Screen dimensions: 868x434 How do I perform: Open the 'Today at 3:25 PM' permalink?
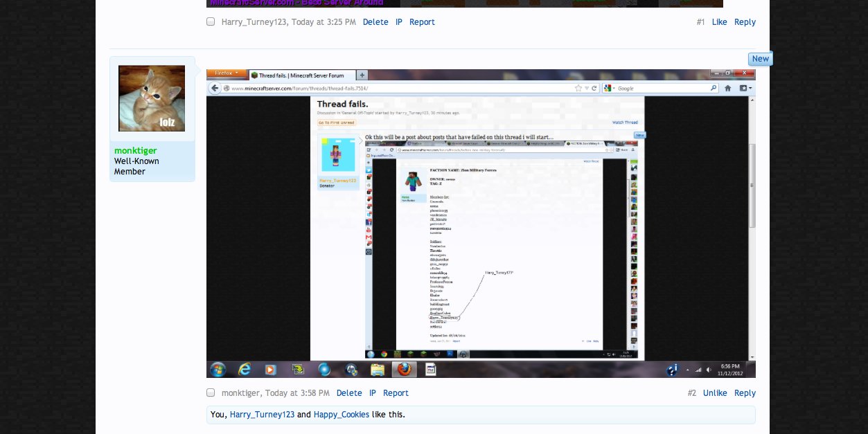pos(324,22)
